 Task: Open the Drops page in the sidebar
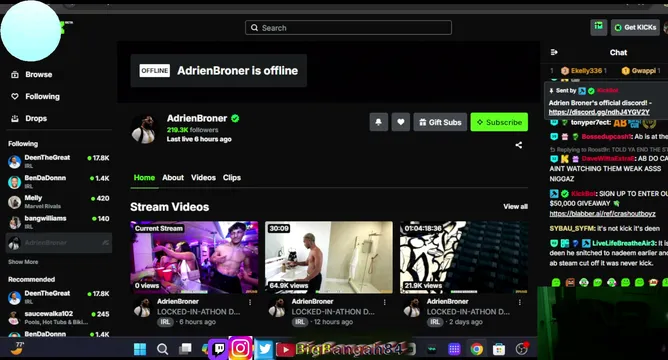(29, 118)
